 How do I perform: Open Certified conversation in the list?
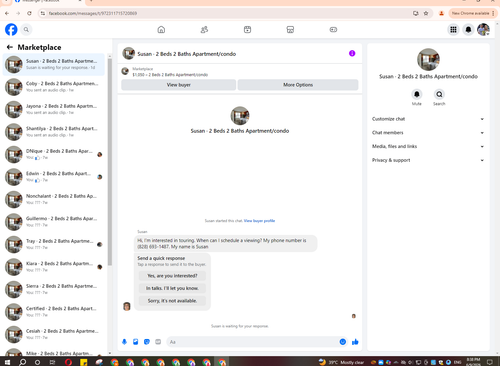54,312
